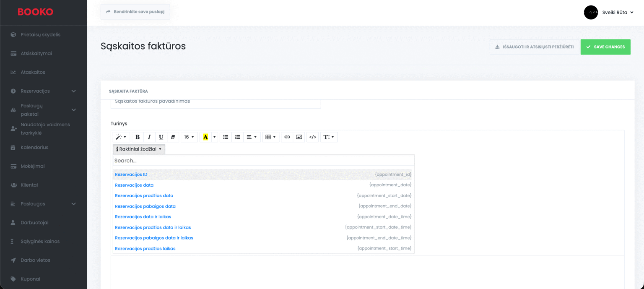This screenshot has height=289, width=644.
Task: Switch to code view in the editor
Action: pyautogui.click(x=312, y=137)
